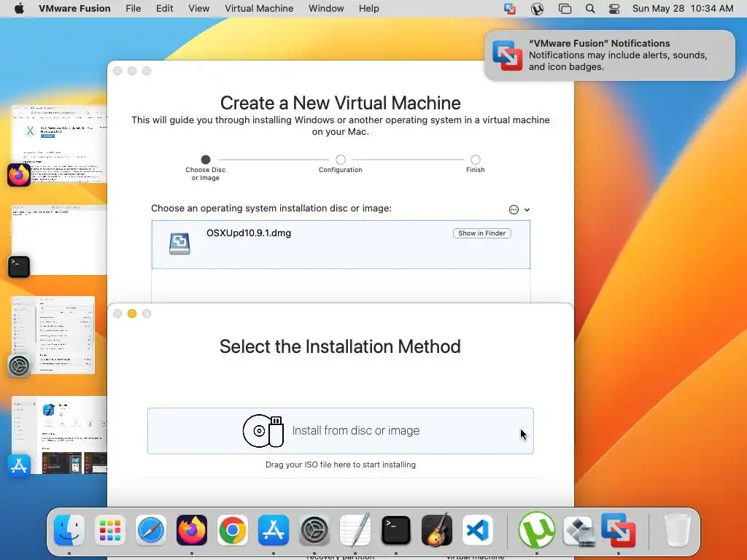Click the disc and USB installation icon

pos(263,431)
